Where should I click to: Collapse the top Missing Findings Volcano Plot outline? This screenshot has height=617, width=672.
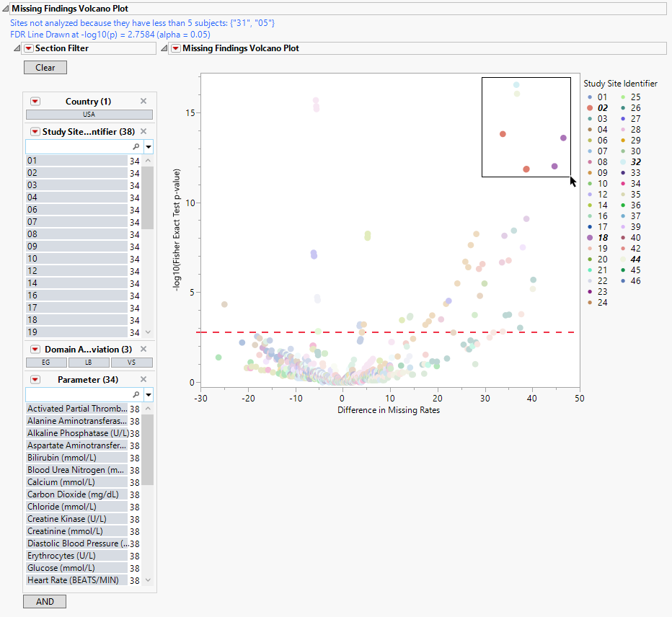point(5,9)
